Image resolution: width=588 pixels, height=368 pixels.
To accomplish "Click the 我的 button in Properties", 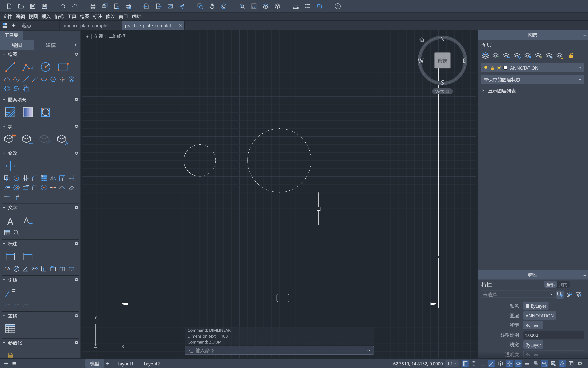I will coord(563,284).
